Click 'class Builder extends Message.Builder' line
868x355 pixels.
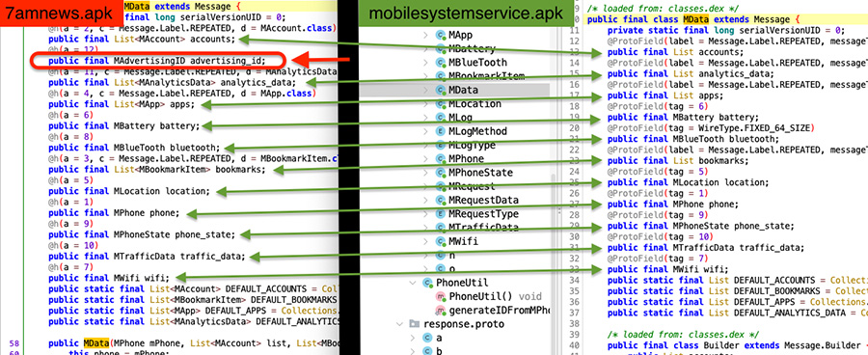pos(738,345)
